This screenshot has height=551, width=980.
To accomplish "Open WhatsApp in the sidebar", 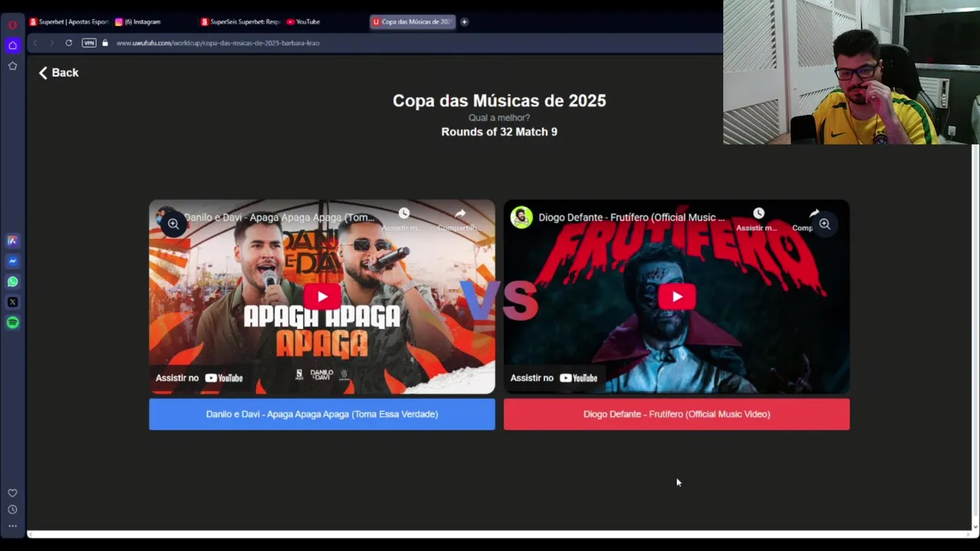I will coord(12,282).
